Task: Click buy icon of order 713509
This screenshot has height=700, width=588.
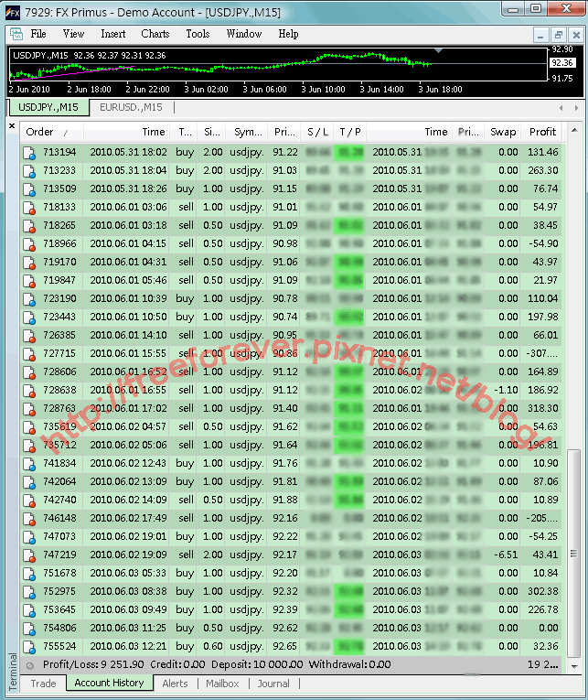Action: [x=29, y=189]
